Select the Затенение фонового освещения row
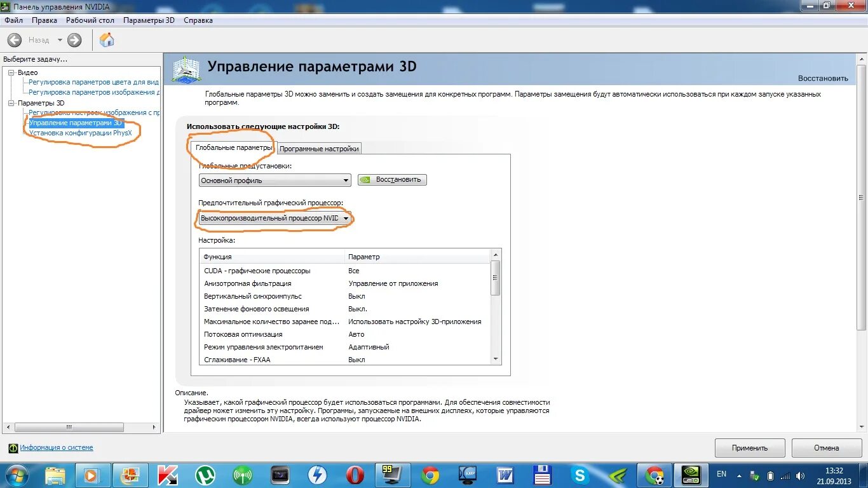Image resolution: width=868 pixels, height=488 pixels. pos(345,309)
